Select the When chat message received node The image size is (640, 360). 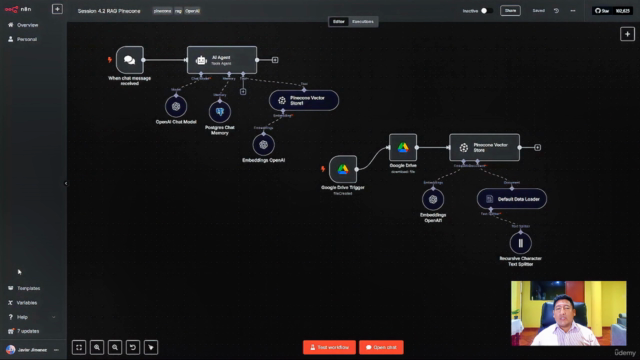point(129,60)
